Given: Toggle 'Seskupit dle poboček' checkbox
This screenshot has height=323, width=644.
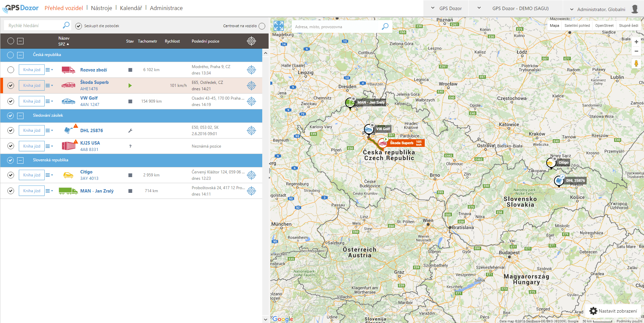Looking at the screenshot, I should click(x=79, y=26).
